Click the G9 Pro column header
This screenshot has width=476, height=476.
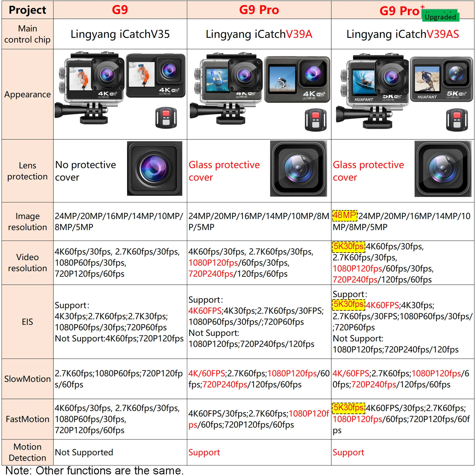tap(259, 10)
